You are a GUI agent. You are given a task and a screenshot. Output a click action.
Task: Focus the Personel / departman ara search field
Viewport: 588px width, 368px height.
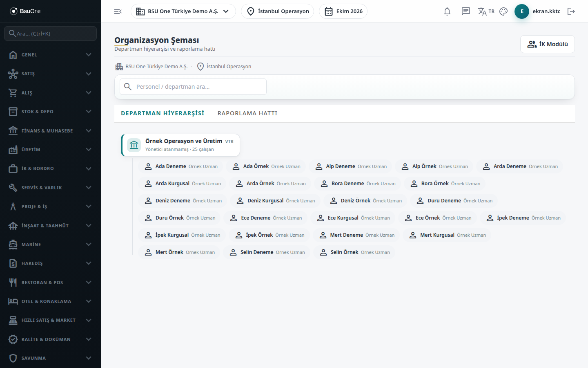[x=193, y=87]
